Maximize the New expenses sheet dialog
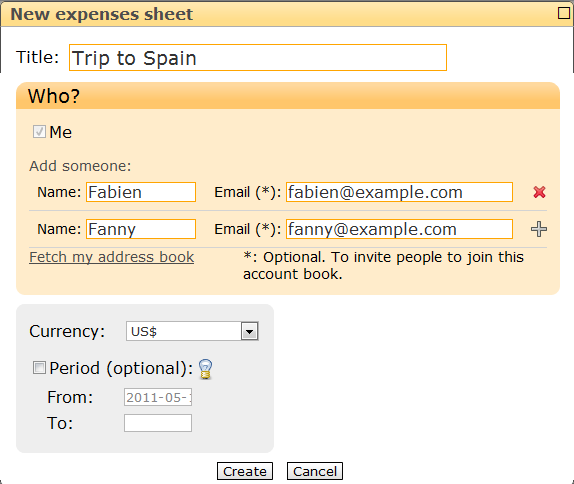574x484 pixels. tap(564, 14)
